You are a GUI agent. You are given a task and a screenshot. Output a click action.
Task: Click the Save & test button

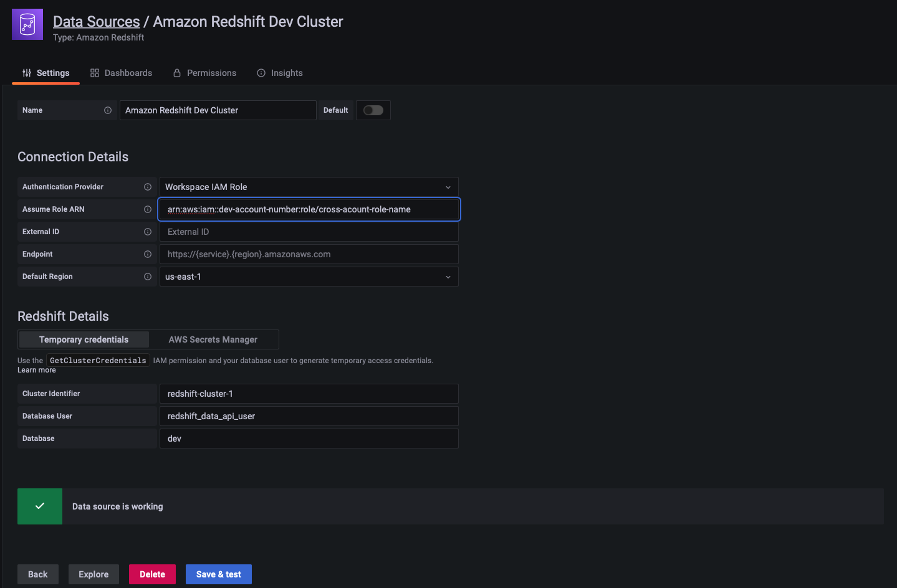click(x=219, y=574)
